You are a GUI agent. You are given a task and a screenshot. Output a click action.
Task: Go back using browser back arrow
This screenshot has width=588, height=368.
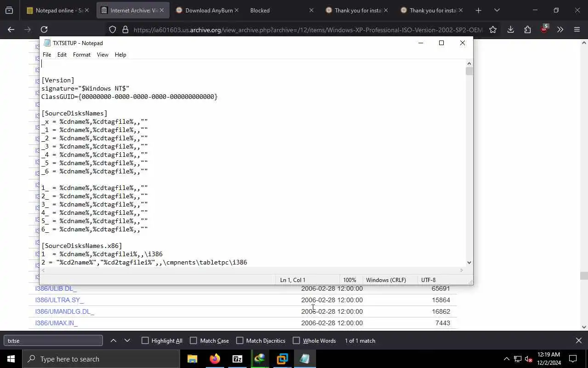(x=11, y=29)
